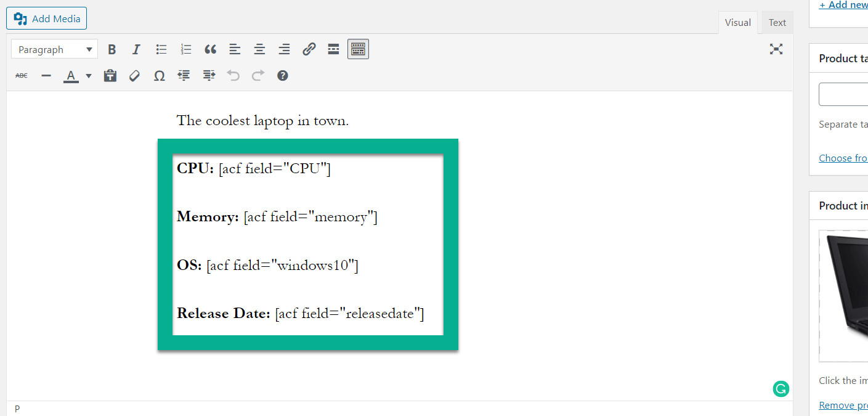
Task: Toggle strikethrough formatting
Action: 22,76
